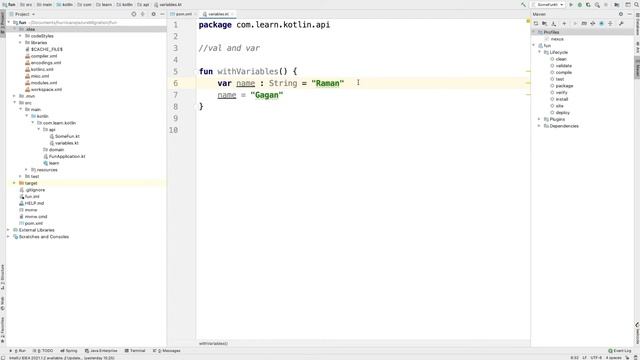Image resolution: width=640 pixels, height=360 pixels.
Task: Hide the Maven tool window
Action: [629, 14]
